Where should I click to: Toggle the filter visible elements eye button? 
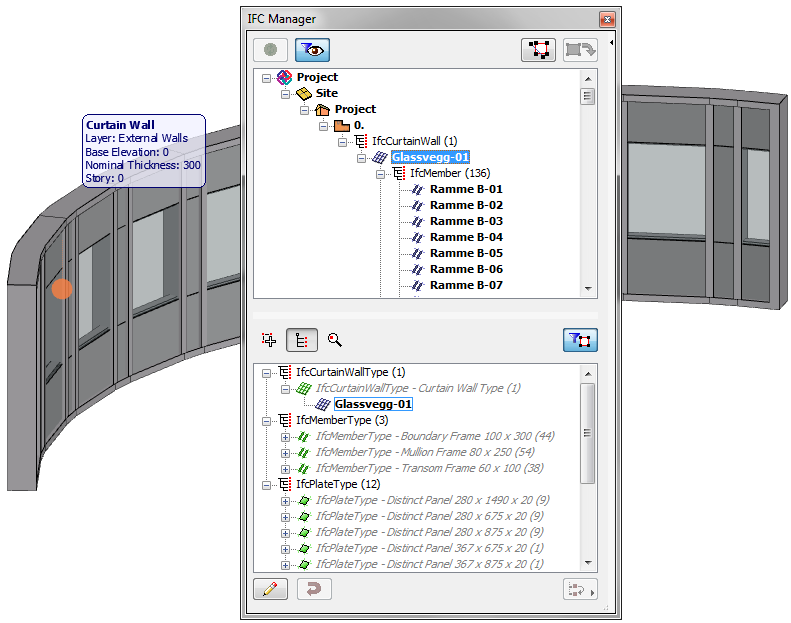[312, 49]
